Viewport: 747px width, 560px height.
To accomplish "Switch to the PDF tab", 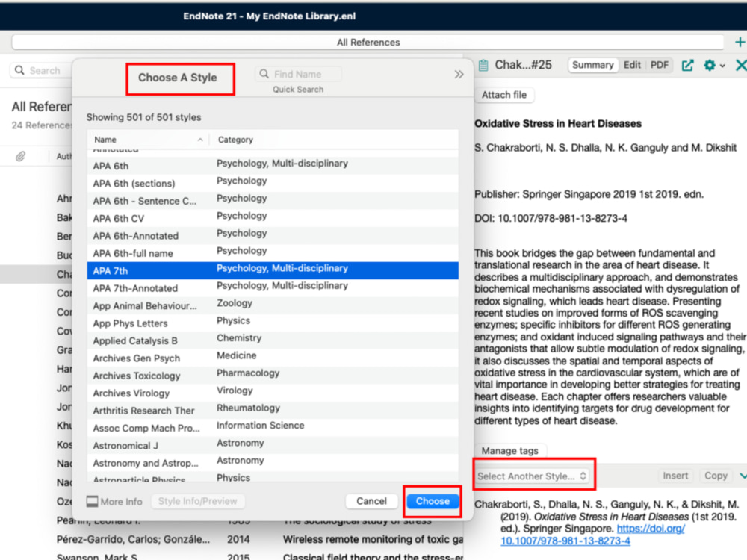I will tap(660, 65).
